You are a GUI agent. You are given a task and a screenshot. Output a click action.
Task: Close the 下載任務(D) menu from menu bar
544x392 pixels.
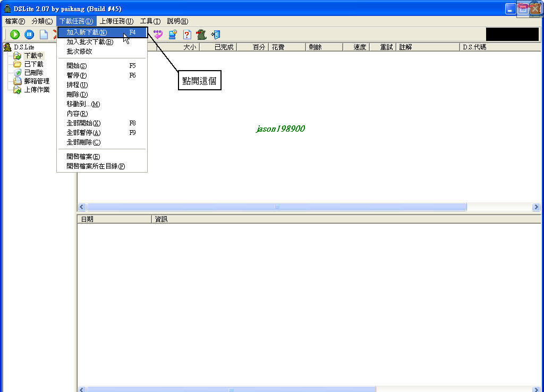coord(76,21)
